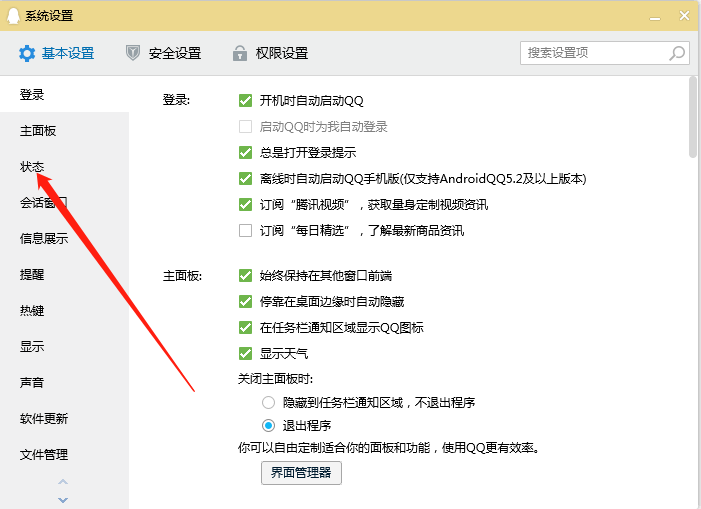
Task: Uncheck 订阅"腾讯视频" checkbox
Action: (x=245, y=205)
